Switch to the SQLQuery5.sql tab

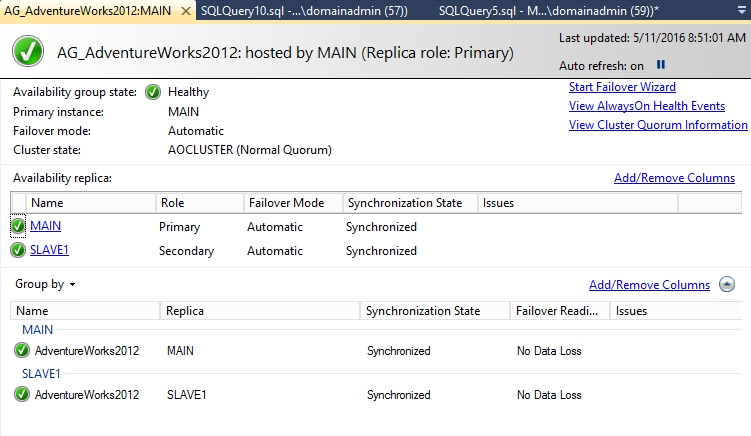point(549,11)
